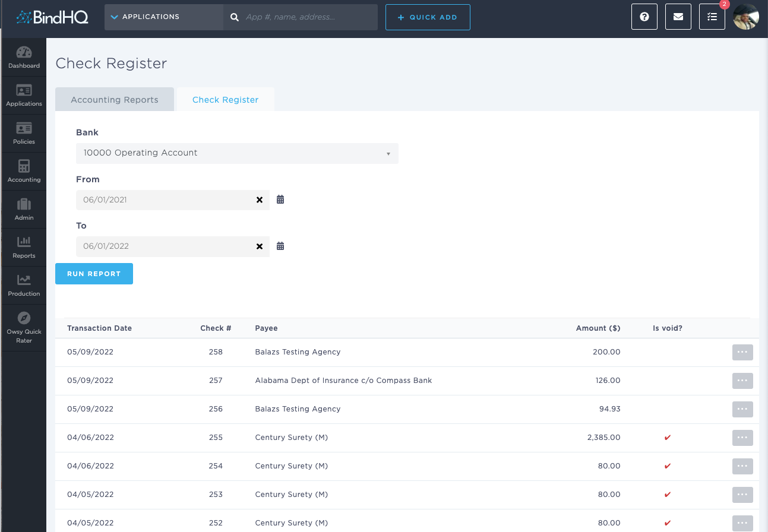Open actions menu for check 253

[x=742, y=495]
